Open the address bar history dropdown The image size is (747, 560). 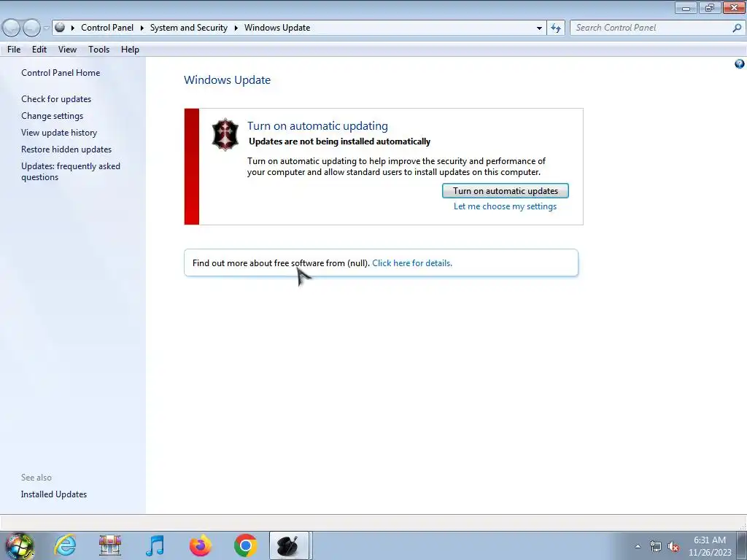(539, 28)
